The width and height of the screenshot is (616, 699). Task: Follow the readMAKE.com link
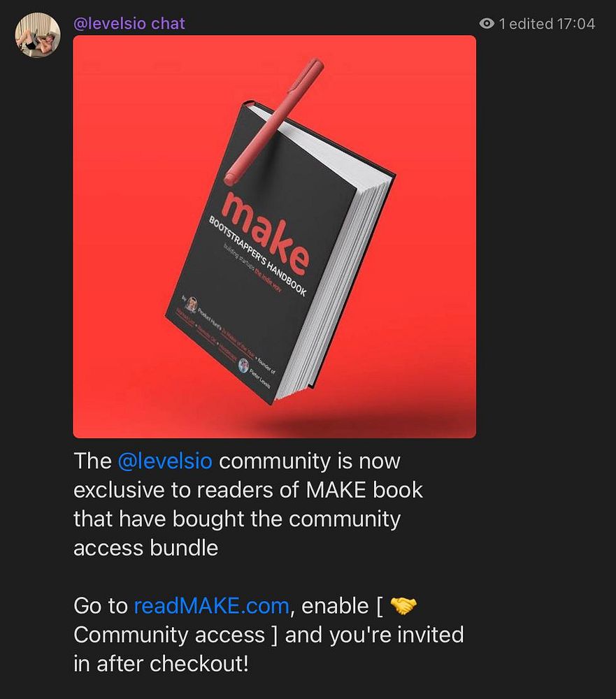pos(211,606)
